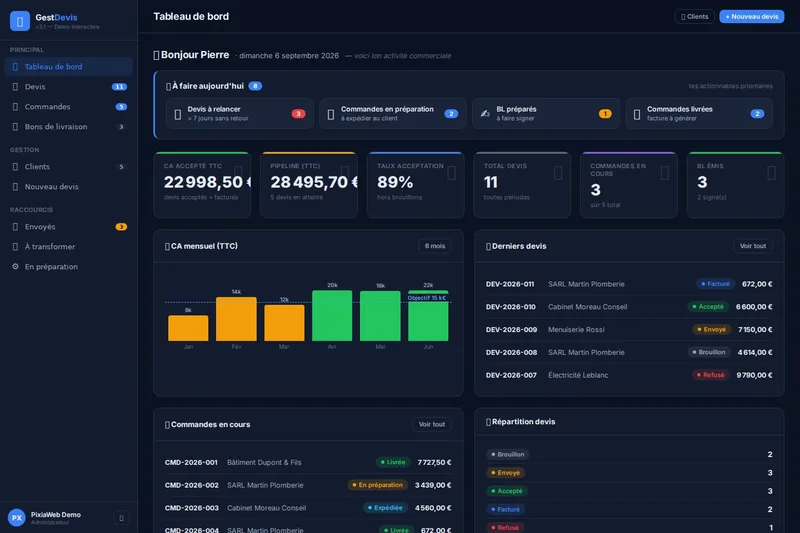
Task: Click the Devis à relancer card icon
Action: point(178,114)
